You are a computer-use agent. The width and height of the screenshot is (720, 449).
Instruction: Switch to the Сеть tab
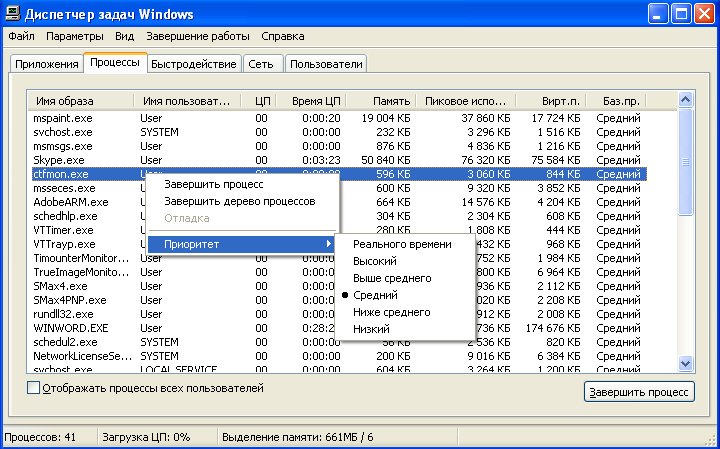click(x=261, y=64)
